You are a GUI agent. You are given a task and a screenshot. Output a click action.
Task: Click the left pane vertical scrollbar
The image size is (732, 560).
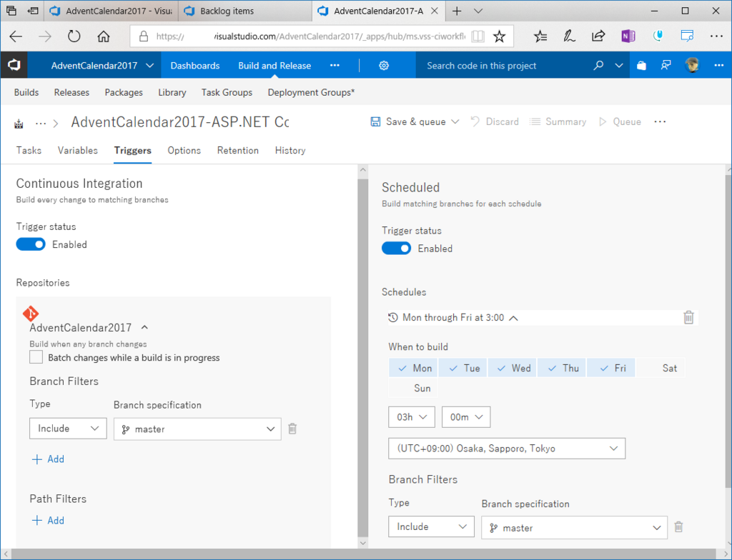click(362, 357)
